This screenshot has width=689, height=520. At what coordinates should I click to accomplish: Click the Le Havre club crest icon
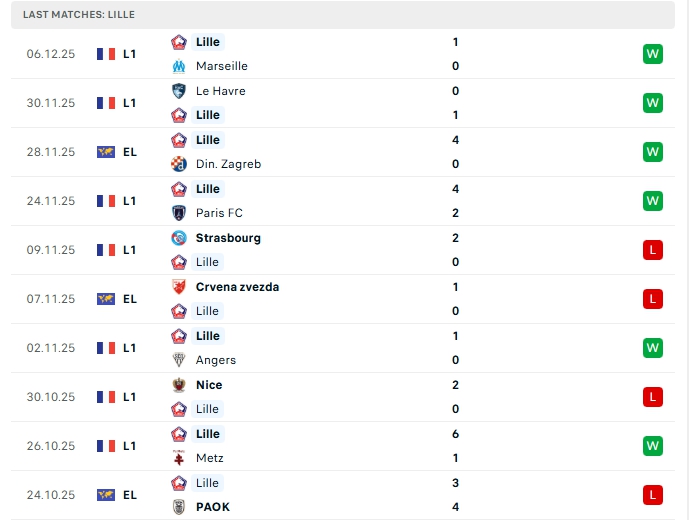179,91
